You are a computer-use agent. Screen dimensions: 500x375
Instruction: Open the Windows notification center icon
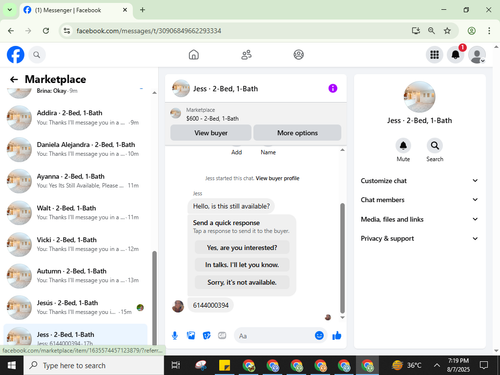(x=484, y=365)
